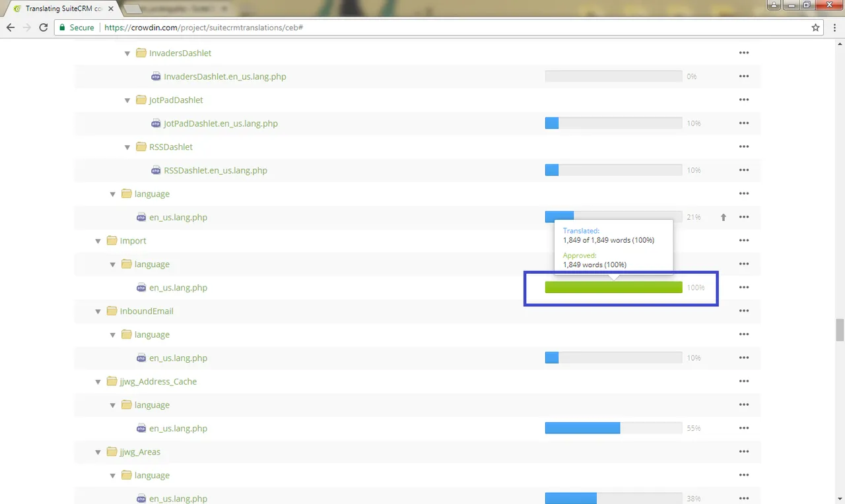This screenshot has width=845, height=504.
Task: Open more options for Import folder
Action: (744, 241)
